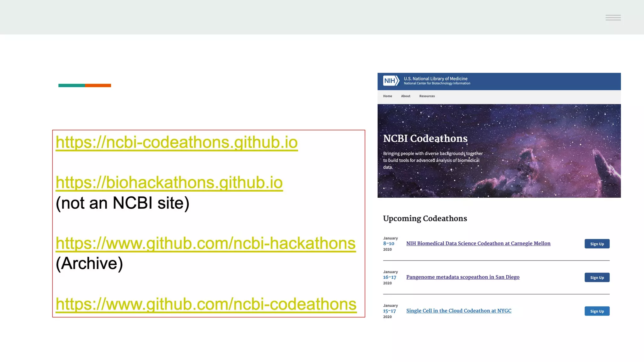Click the Upcoming Codeathons heading
This screenshot has height=362, width=644.
pos(425,218)
